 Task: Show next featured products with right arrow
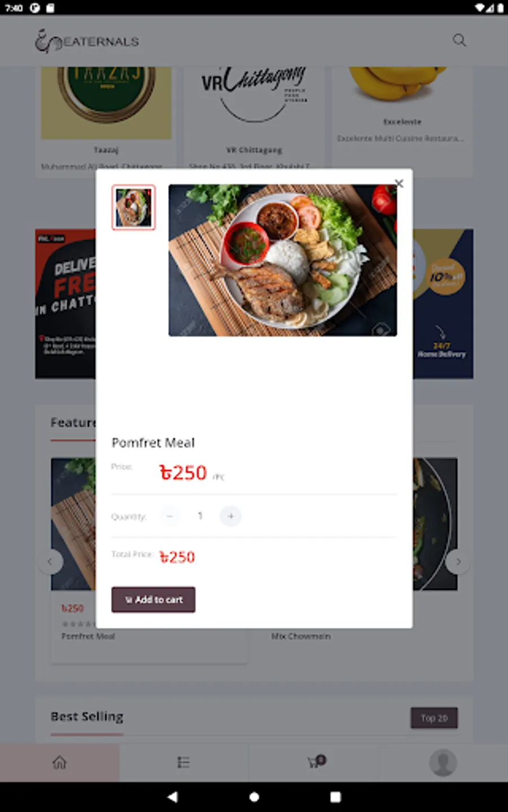[x=458, y=562]
